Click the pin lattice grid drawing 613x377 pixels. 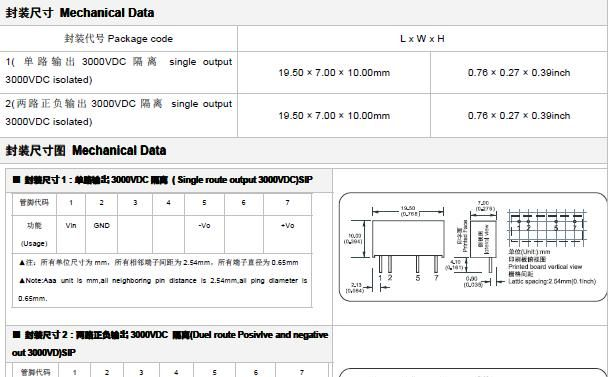[x=547, y=227]
